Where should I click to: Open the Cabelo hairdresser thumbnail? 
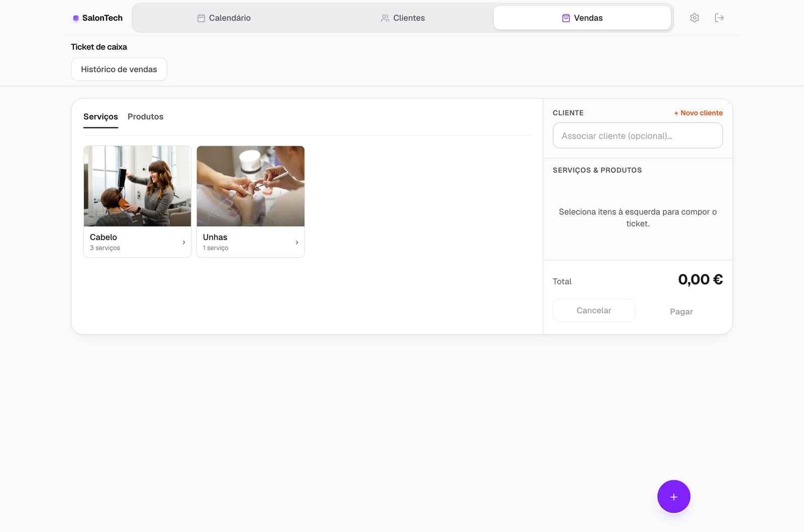[137, 186]
